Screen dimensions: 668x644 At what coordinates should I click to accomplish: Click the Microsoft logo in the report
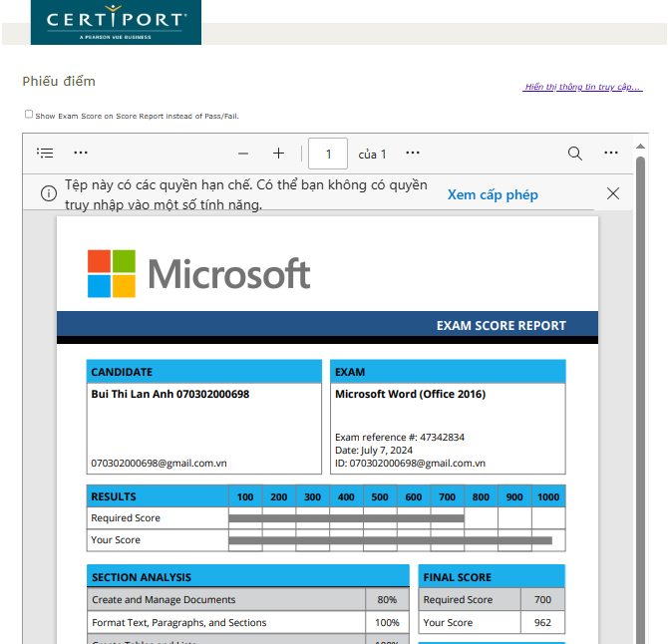[198, 273]
